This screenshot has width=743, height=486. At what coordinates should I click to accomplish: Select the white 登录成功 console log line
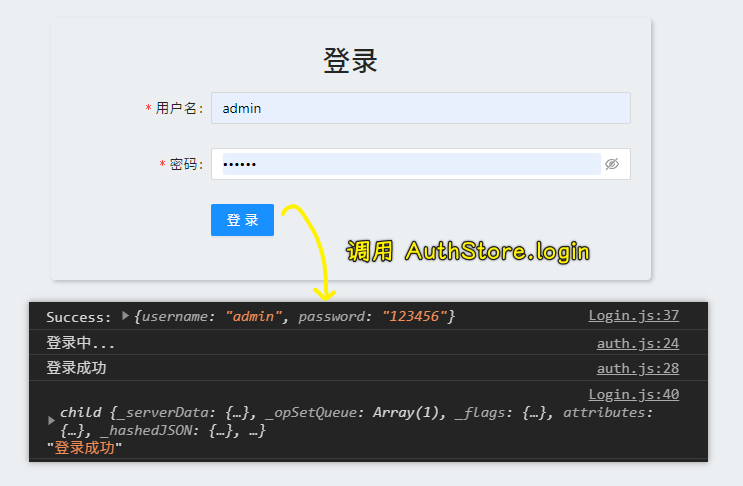pyautogui.click(x=76, y=368)
